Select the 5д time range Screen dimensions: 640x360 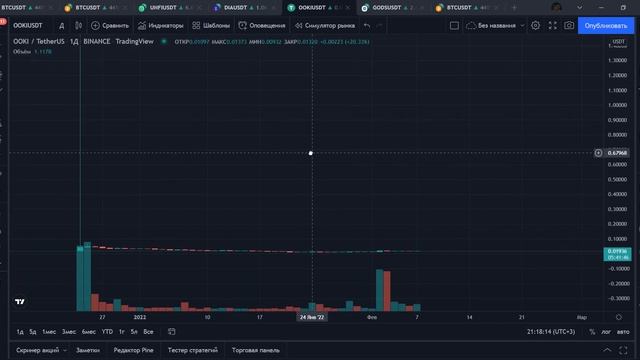point(33,332)
